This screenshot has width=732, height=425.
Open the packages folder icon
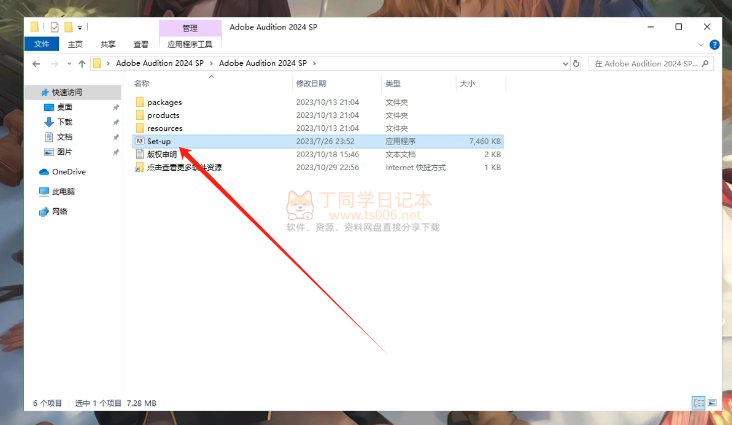coord(140,102)
